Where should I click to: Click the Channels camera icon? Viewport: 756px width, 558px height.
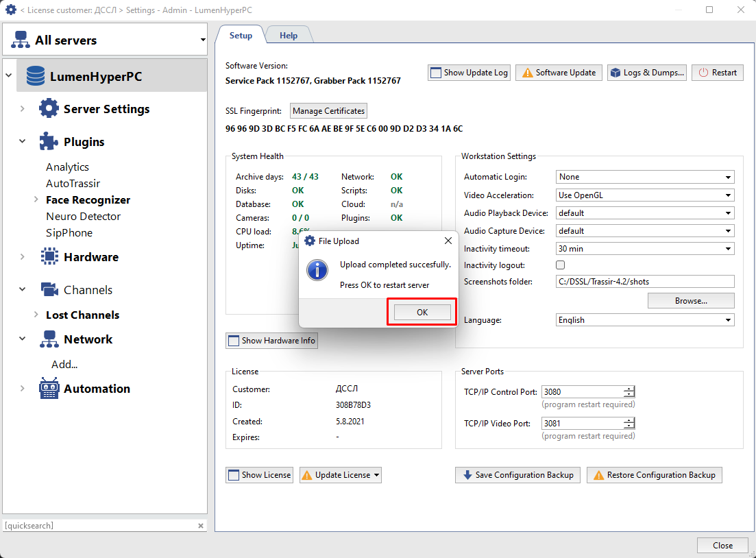click(49, 289)
